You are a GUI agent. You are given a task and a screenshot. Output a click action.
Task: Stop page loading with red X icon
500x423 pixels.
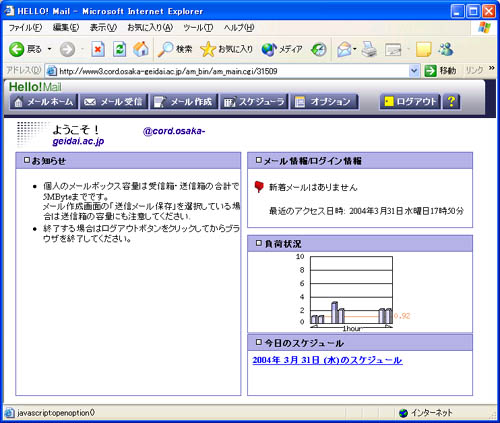click(x=98, y=49)
